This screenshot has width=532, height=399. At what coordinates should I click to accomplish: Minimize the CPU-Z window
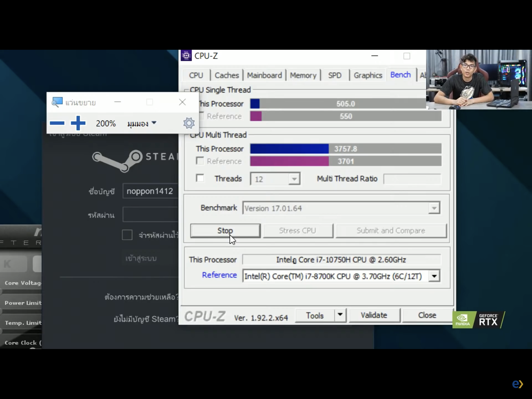[375, 56]
